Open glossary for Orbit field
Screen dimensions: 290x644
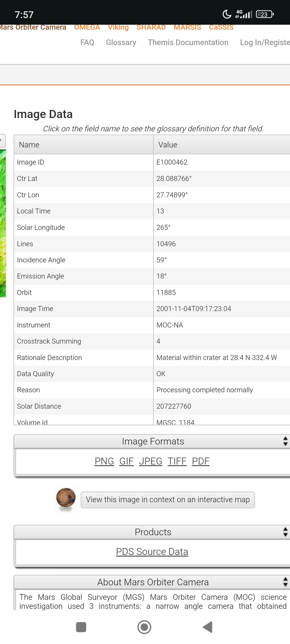(x=24, y=292)
